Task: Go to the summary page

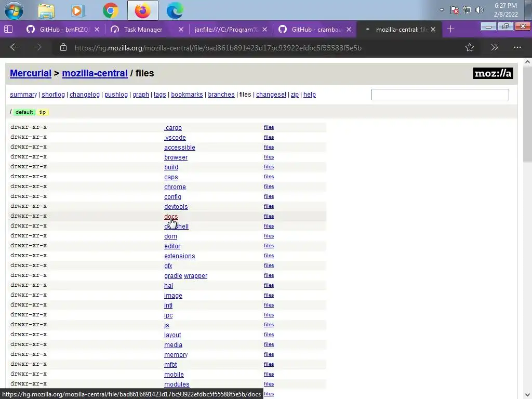Action: 23,95
